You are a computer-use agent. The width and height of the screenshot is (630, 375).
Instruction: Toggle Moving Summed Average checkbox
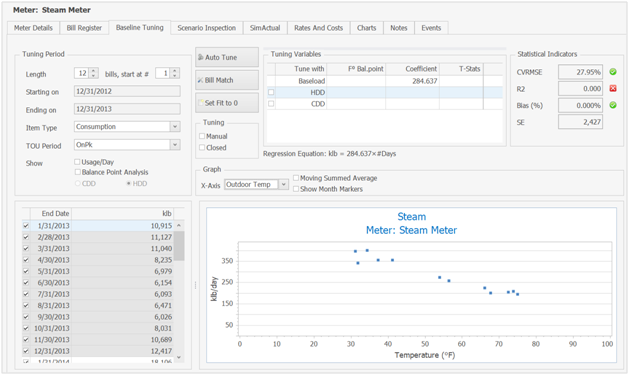296,178
